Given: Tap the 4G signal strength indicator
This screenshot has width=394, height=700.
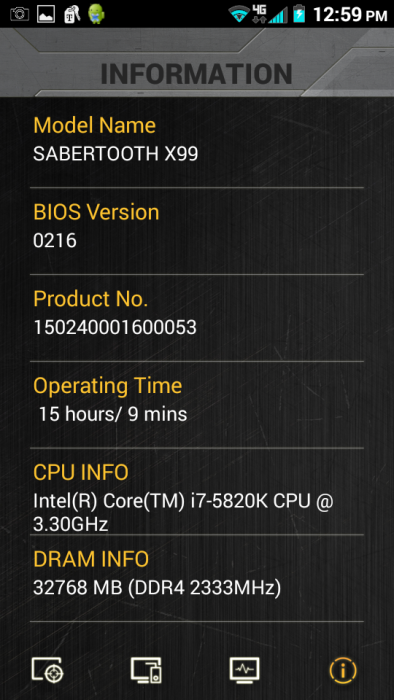Looking at the screenshot, I should [270, 14].
